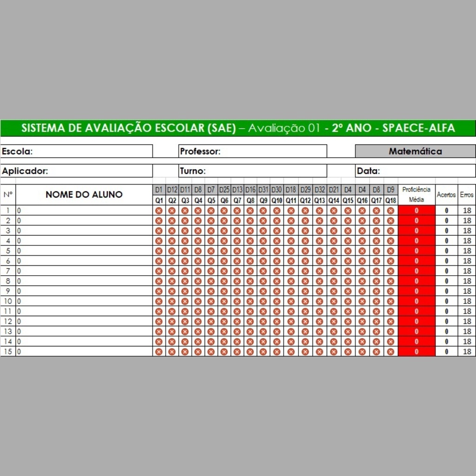Pick the red X icon in row 6, Q12

click(305, 261)
